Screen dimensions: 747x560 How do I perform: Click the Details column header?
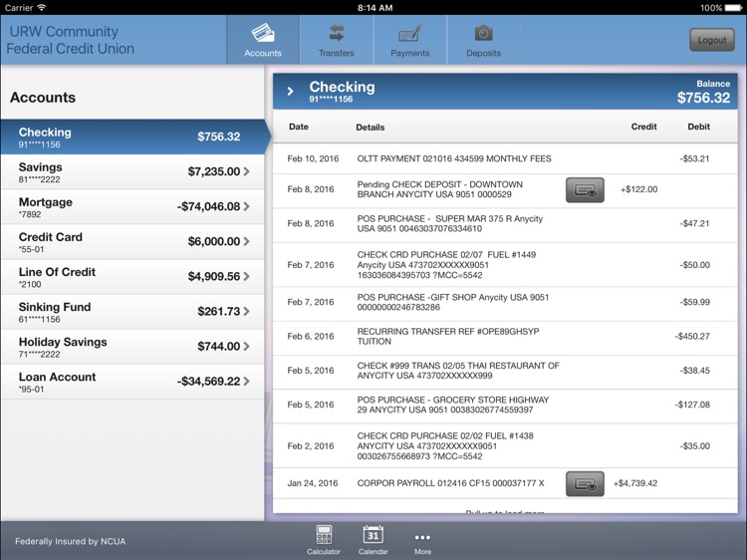[x=371, y=128]
